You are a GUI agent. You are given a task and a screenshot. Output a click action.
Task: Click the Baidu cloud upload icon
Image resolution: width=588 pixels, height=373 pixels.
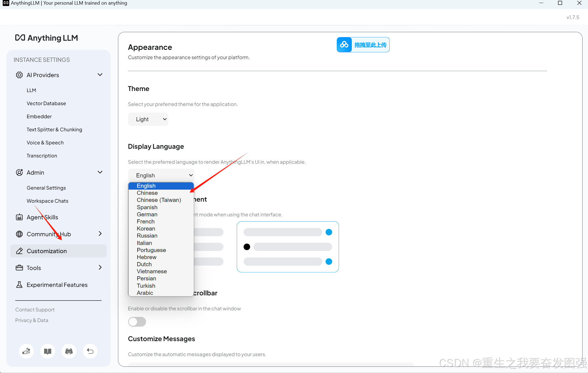(x=344, y=45)
